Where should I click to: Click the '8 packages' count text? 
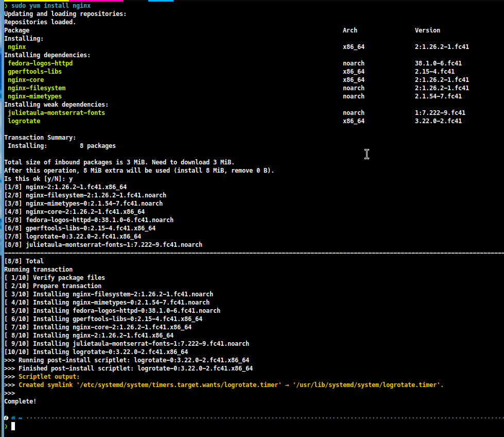98,146
